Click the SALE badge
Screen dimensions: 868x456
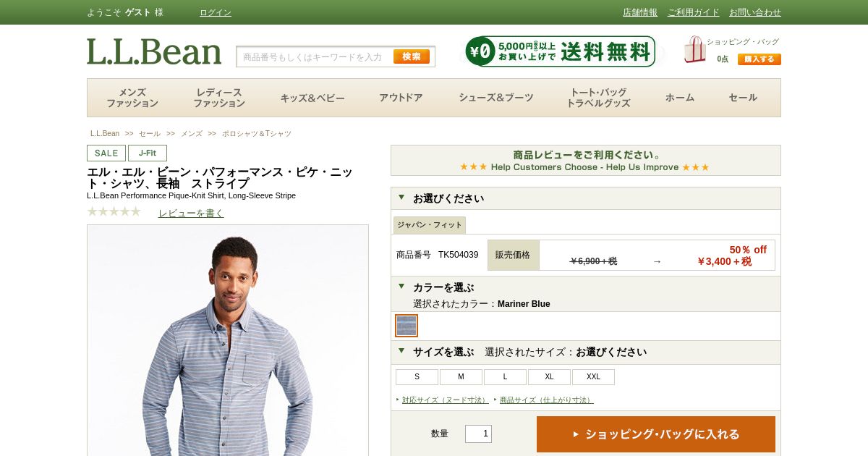(106, 153)
